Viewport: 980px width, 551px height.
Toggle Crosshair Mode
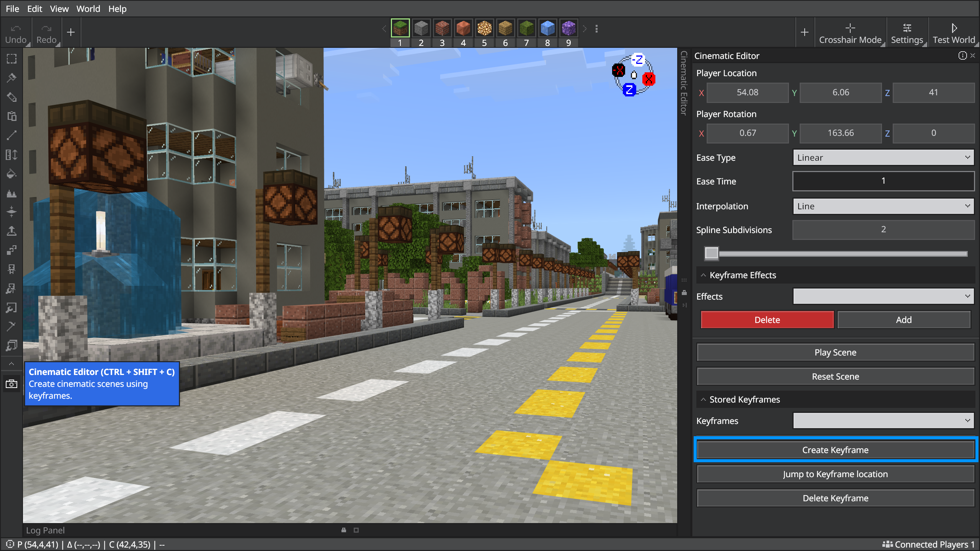(850, 33)
